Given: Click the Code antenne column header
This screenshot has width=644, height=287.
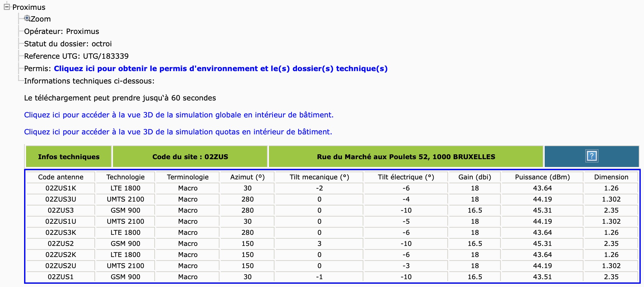Looking at the screenshot, I should tap(61, 177).
